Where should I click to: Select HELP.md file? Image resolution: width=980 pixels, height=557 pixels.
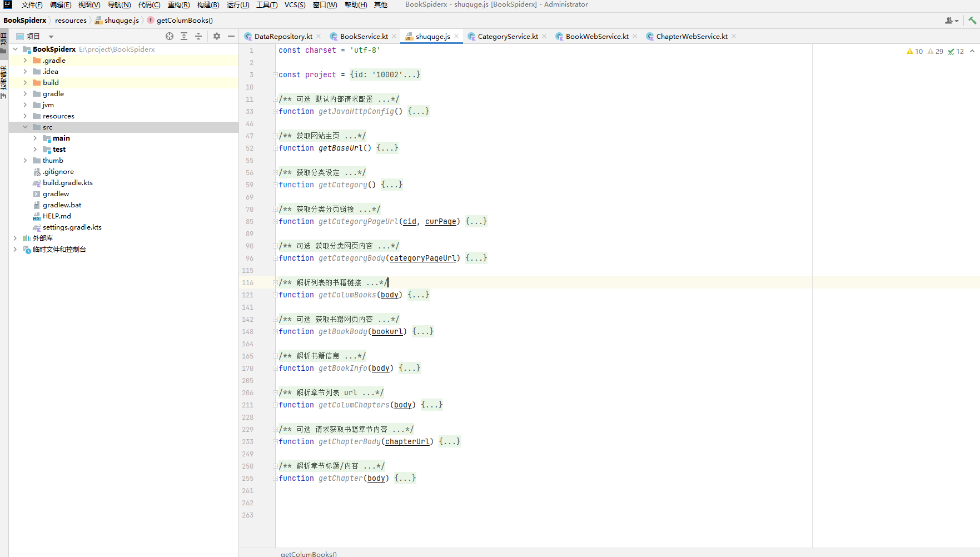pos(57,216)
